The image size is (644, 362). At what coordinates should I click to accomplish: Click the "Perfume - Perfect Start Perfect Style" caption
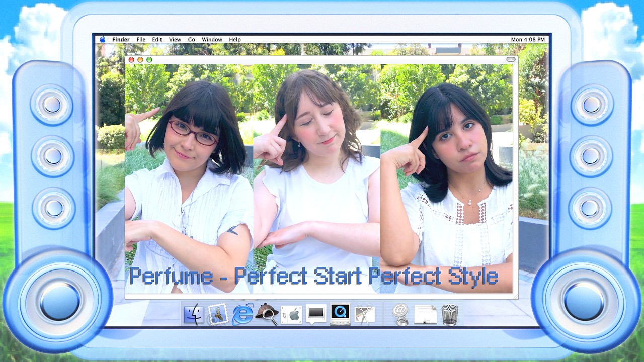coord(313,277)
